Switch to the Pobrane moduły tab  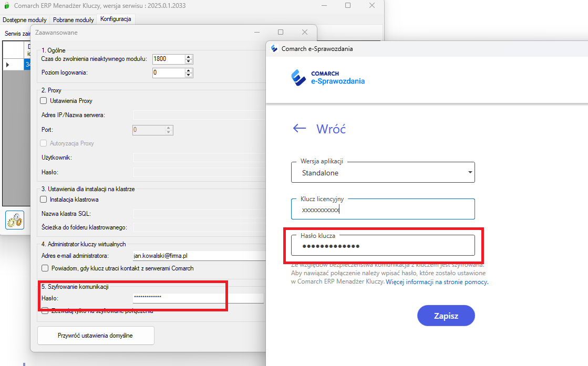tap(74, 20)
